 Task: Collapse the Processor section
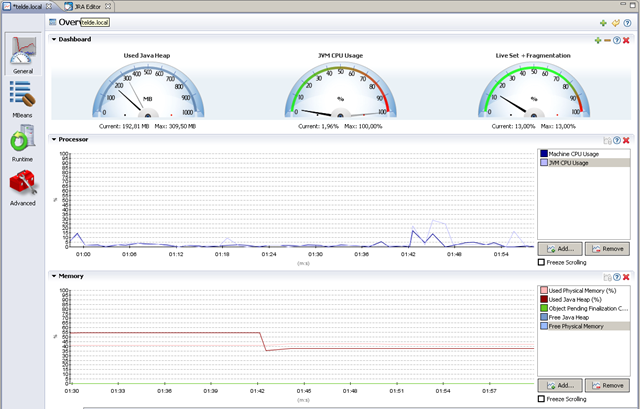[54, 139]
